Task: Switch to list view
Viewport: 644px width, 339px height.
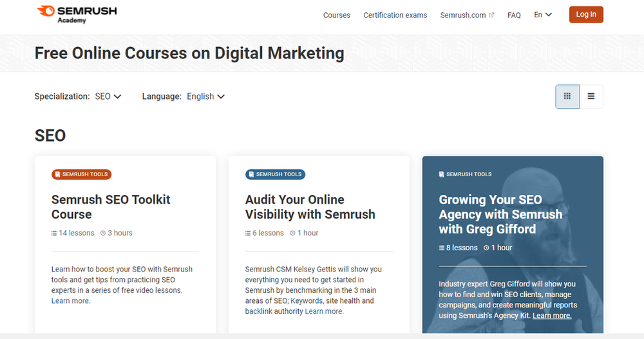Action: pyautogui.click(x=591, y=96)
